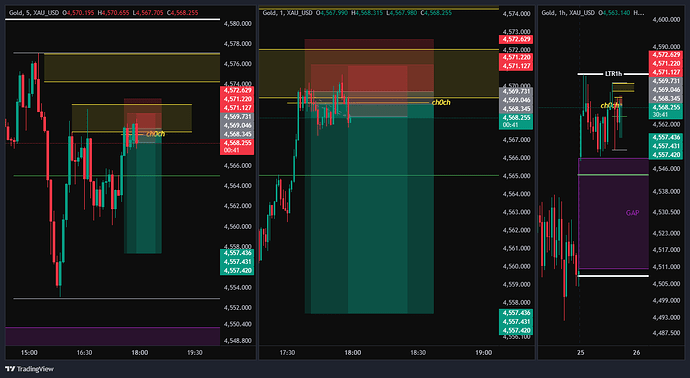Click the 4,554.000 level on 5-minute price axis

tap(238, 287)
